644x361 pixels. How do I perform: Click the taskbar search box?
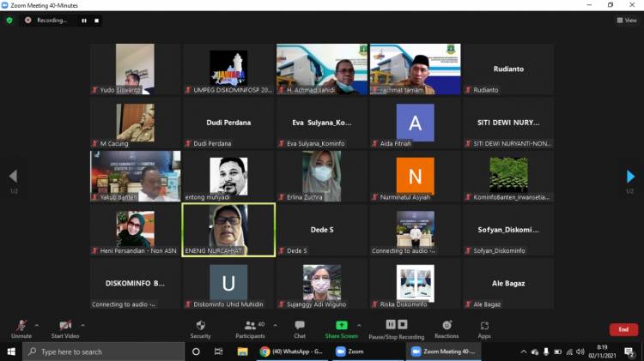click(104, 352)
